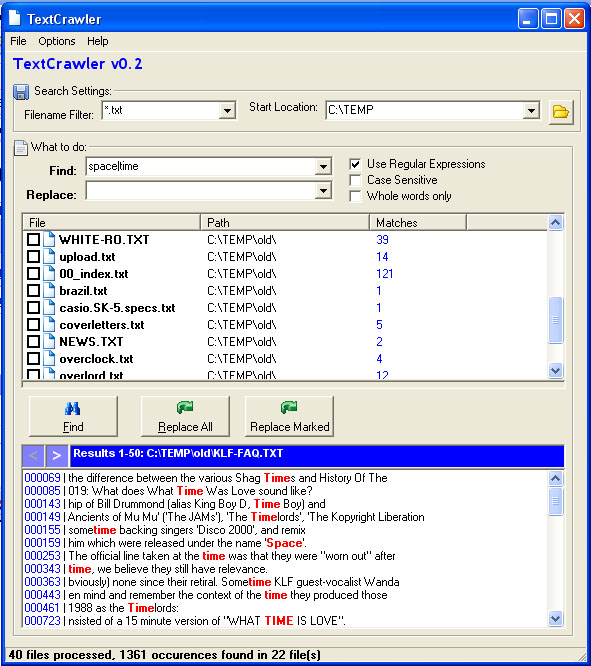591x666 pixels.
Task: Enable the Case Sensitive option
Action: click(355, 180)
